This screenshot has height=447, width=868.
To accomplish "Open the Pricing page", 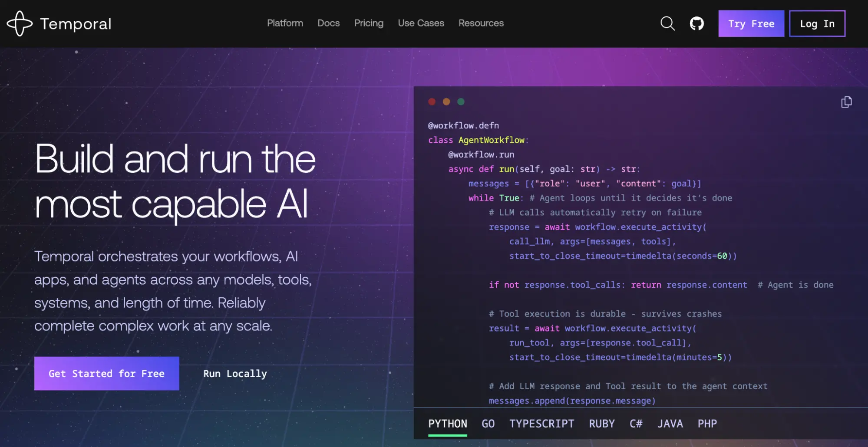I will coord(369,23).
